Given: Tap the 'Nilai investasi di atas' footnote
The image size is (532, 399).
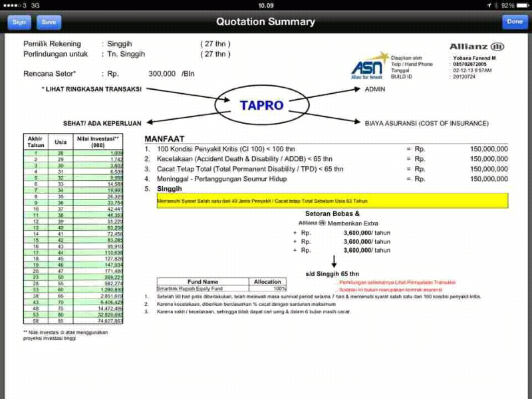Looking at the screenshot, I should coord(65,335).
